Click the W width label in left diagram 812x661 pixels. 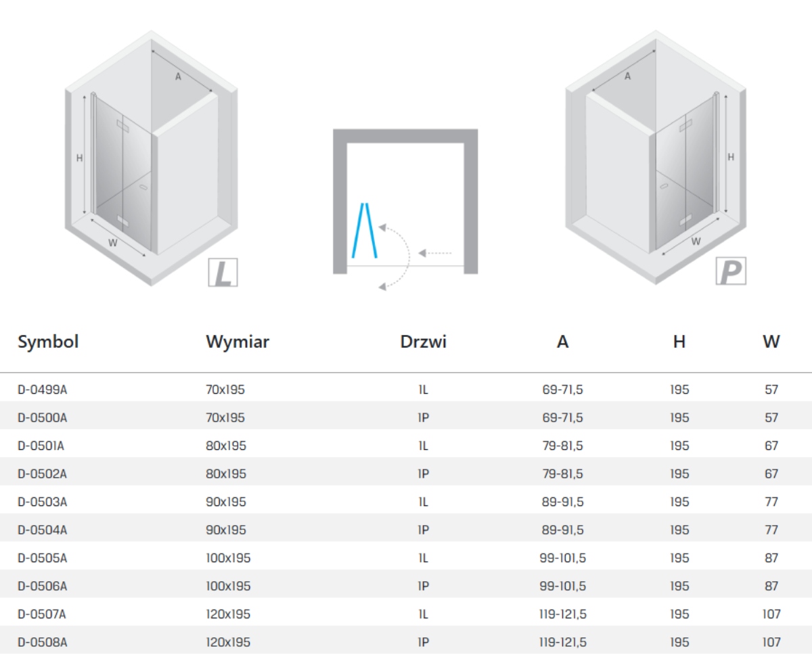[x=113, y=244]
